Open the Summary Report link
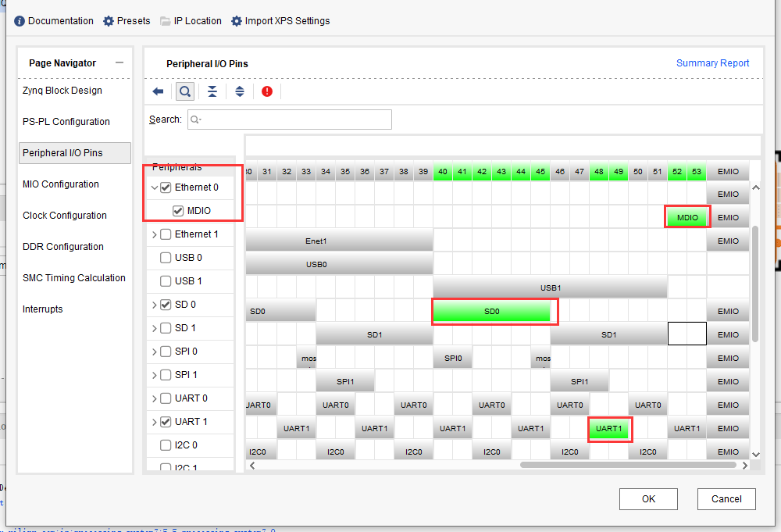 coord(712,62)
